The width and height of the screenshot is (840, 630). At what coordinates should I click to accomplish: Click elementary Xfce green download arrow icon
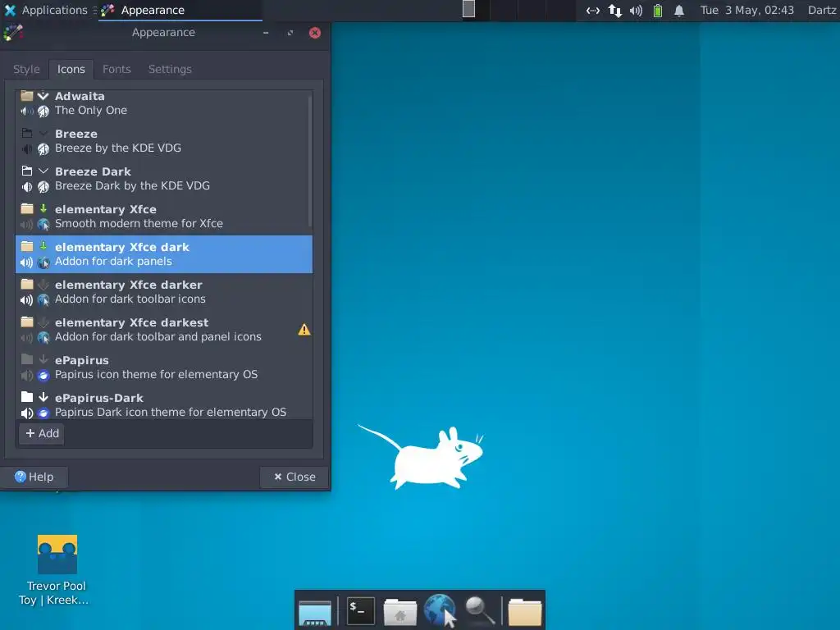[x=43, y=209]
